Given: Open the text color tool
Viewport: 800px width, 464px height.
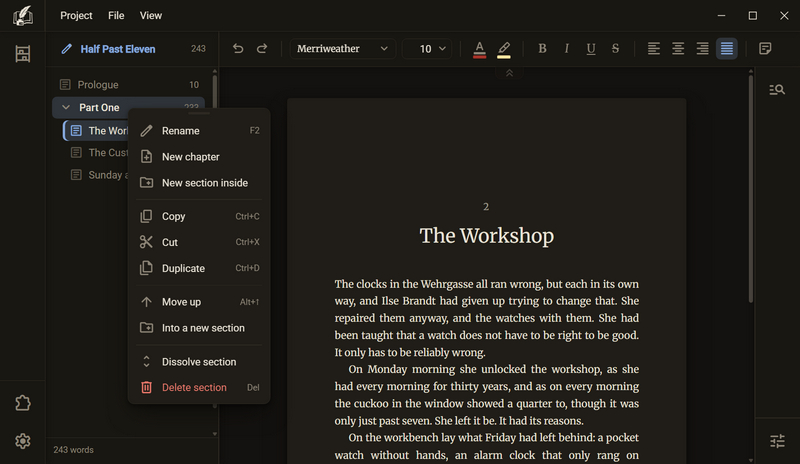Looking at the screenshot, I should (x=479, y=49).
